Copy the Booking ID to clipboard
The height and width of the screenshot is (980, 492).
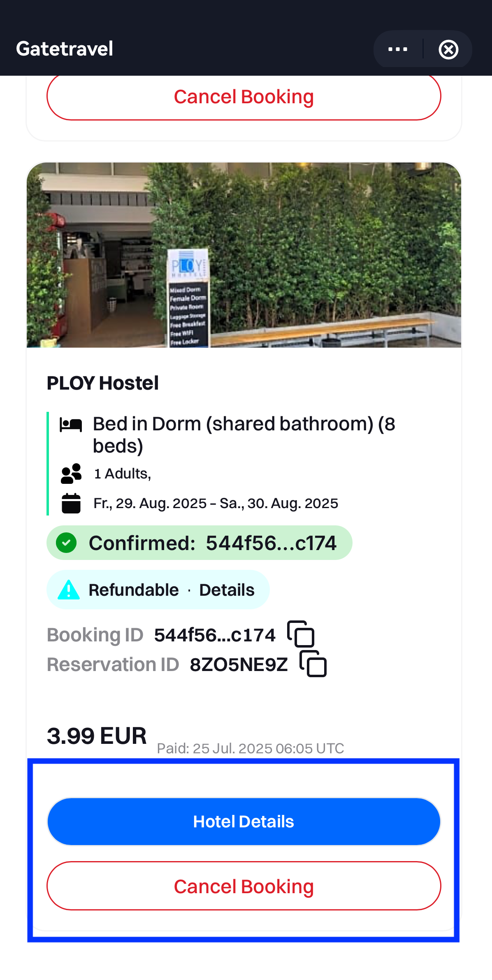tap(301, 634)
